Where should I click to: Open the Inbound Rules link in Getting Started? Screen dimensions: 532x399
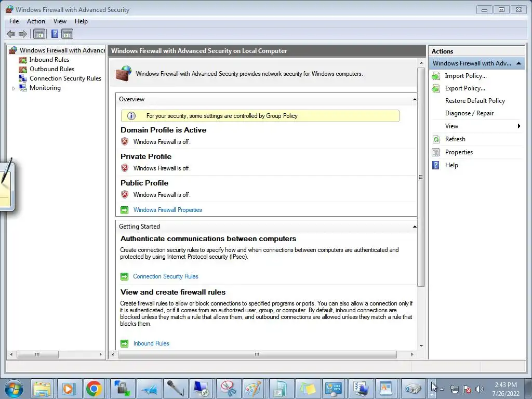pyautogui.click(x=151, y=343)
